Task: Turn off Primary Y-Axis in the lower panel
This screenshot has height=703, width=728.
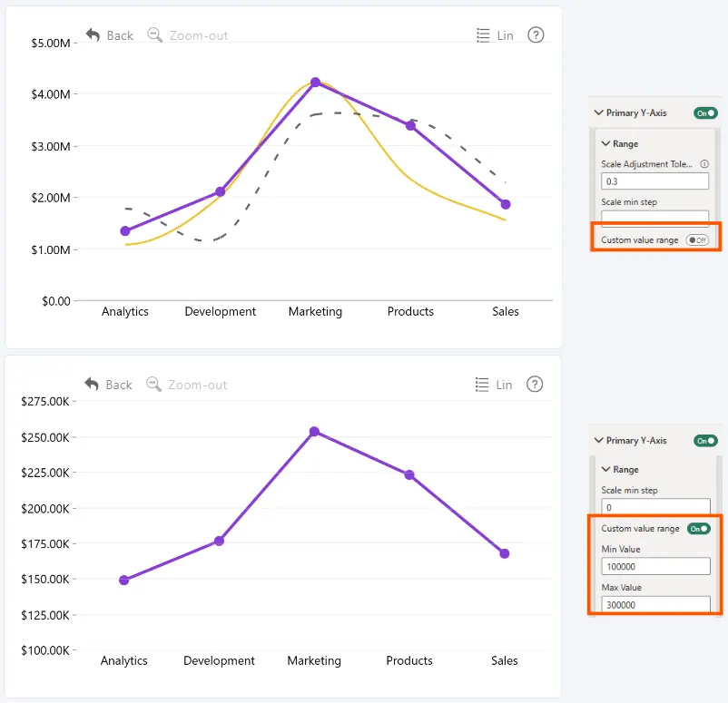Action: pos(705,440)
